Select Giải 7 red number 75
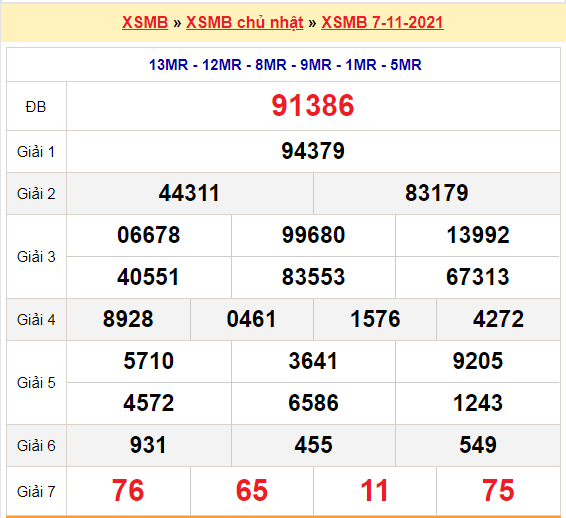The image size is (566, 518). (x=498, y=491)
